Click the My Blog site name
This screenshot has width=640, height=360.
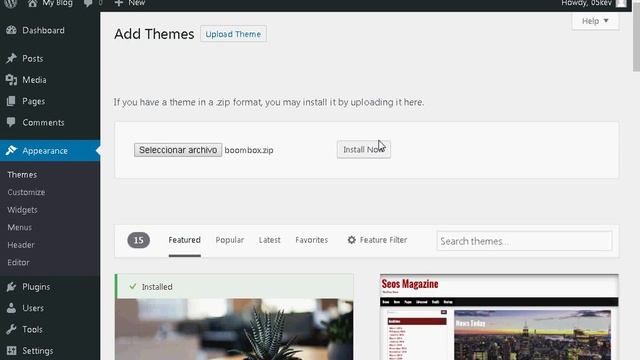tap(58, 3)
